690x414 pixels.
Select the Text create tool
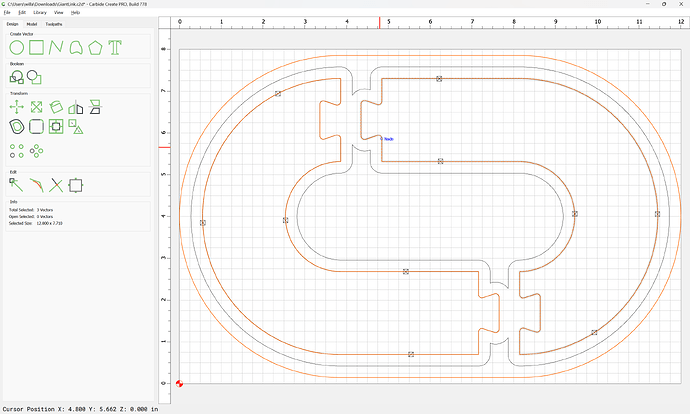[115, 48]
